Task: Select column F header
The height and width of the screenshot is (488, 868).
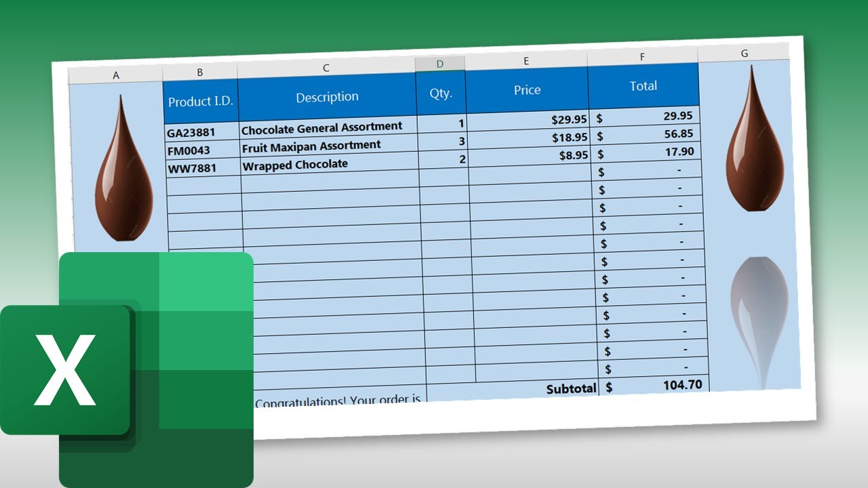Action: coord(642,56)
